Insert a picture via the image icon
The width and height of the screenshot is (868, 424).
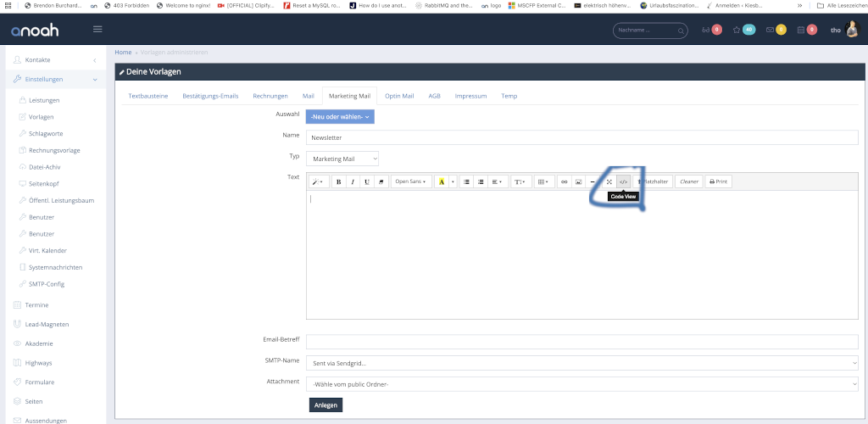click(578, 181)
